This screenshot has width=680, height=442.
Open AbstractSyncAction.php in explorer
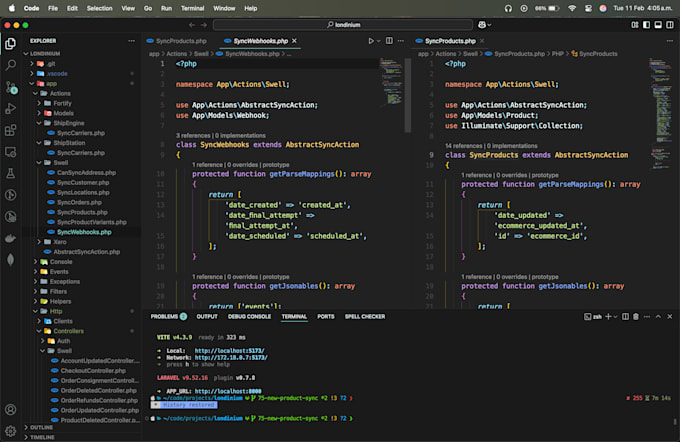[87, 252]
